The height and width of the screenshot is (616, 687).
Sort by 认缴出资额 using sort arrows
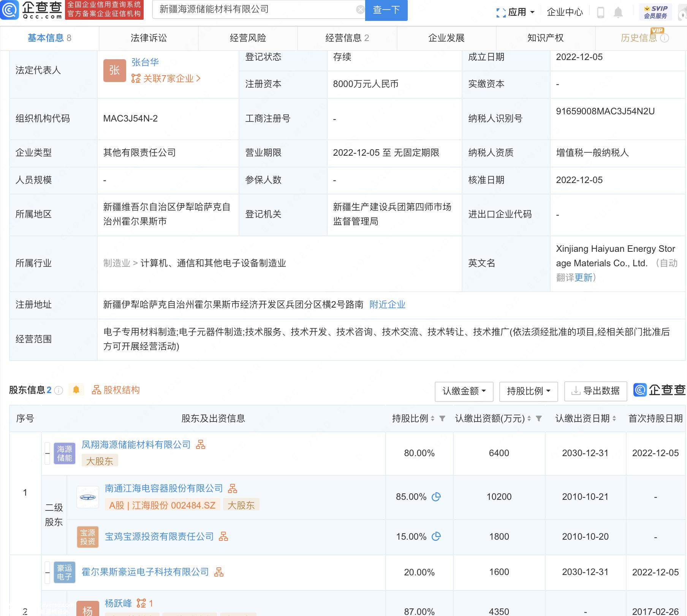pyautogui.click(x=529, y=419)
